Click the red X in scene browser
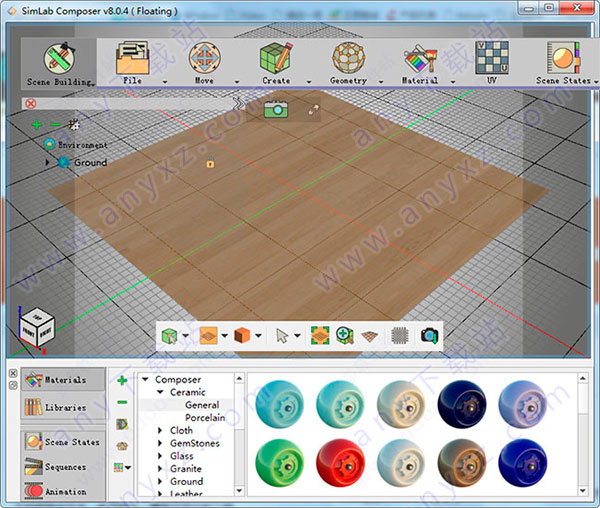 tap(31, 104)
